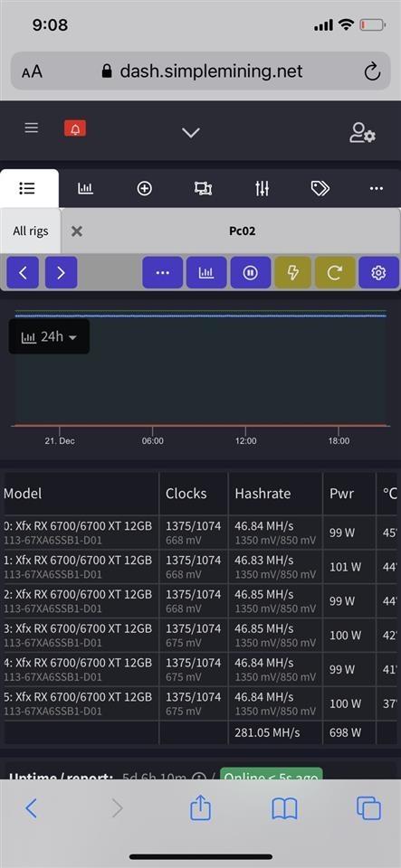Pause mining with the pause button
Screen dimensions: 401x868
click(x=251, y=272)
